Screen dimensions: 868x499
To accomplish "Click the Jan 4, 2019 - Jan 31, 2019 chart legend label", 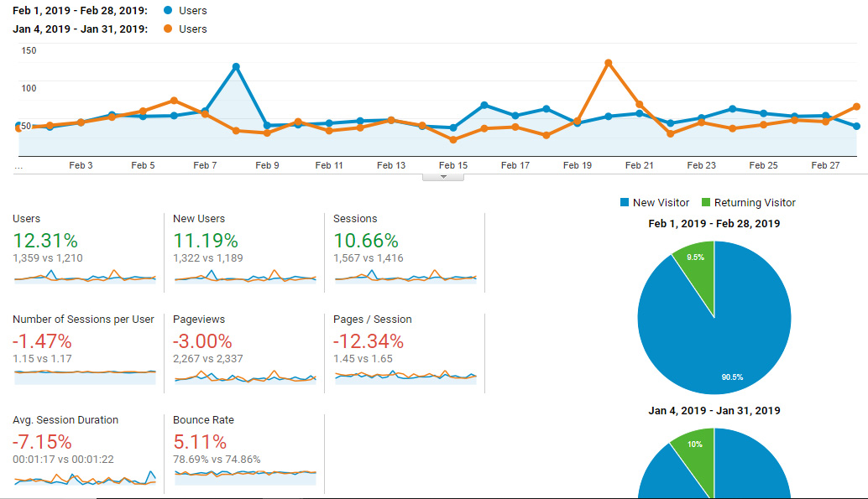I will point(81,29).
